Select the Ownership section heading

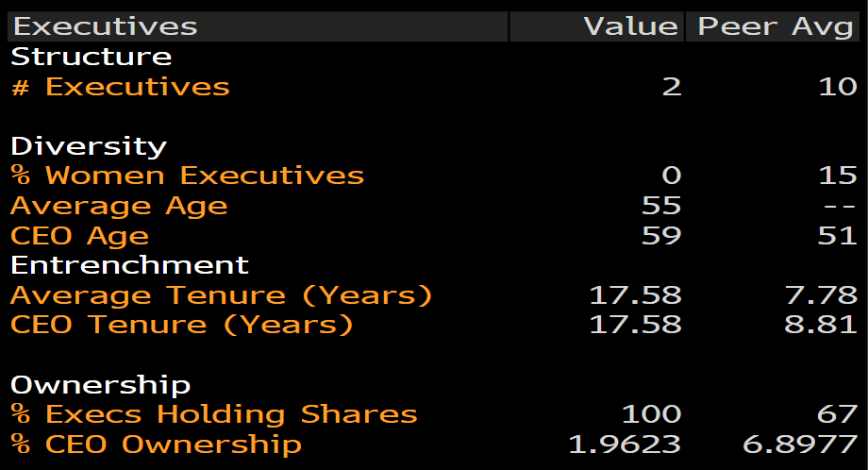pos(100,385)
